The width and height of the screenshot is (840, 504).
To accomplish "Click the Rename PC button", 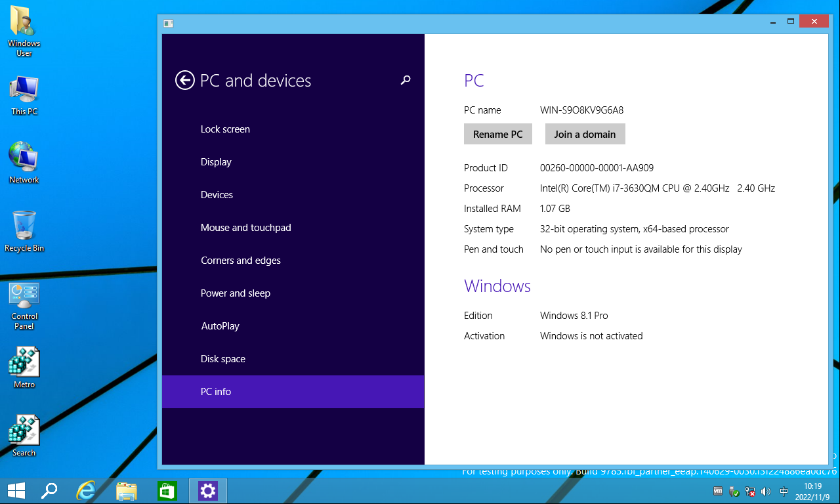I will 498,134.
